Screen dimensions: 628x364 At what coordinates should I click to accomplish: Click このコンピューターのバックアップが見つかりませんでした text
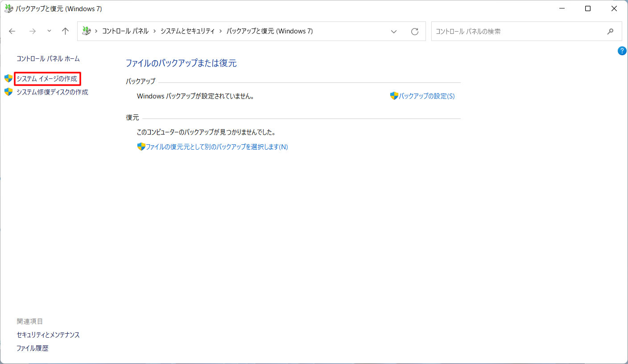point(206,132)
